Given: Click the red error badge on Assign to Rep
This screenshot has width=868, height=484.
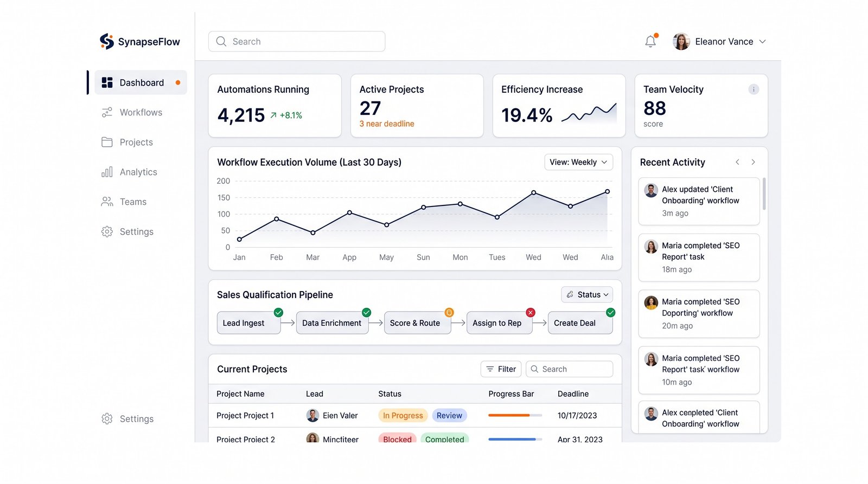Looking at the screenshot, I should coord(531,312).
